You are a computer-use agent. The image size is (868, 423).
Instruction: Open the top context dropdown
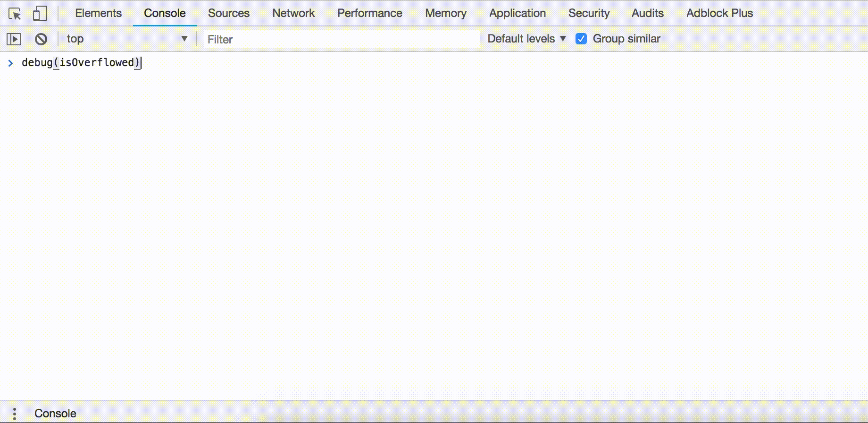pos(127,39)
